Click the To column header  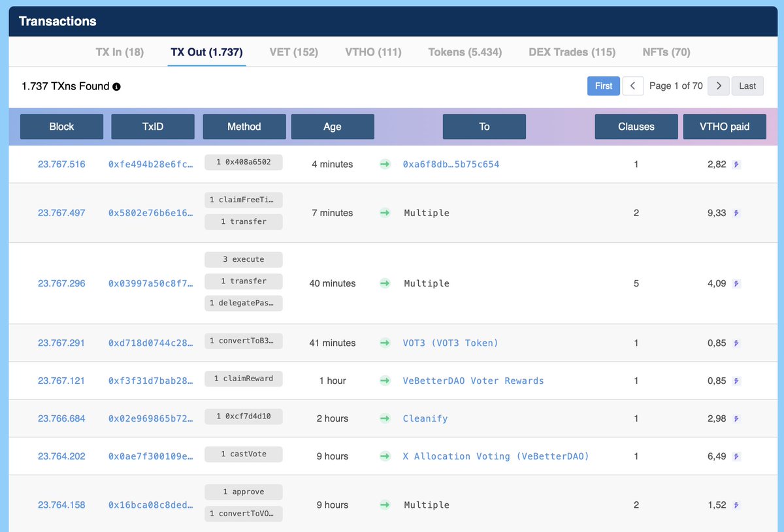(484, 127)
